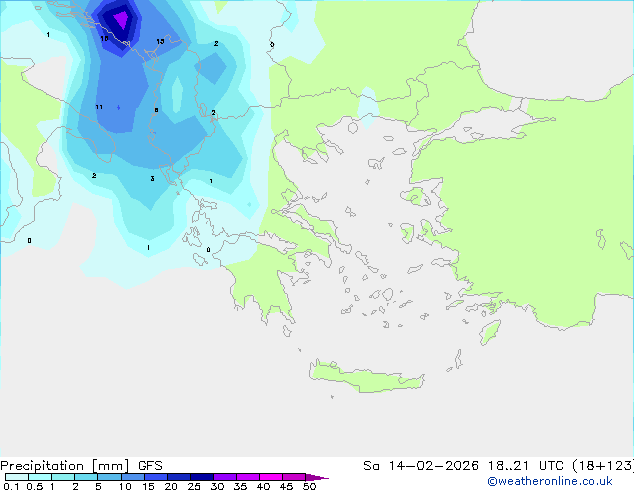Screen dimensions: 634x490
Task: Click the map value label "11"
Action: [99, 107]
